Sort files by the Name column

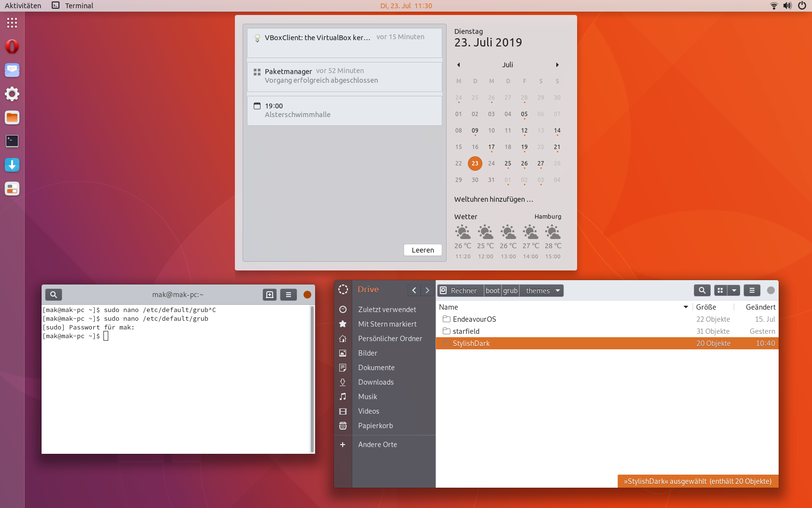(449, 307)
